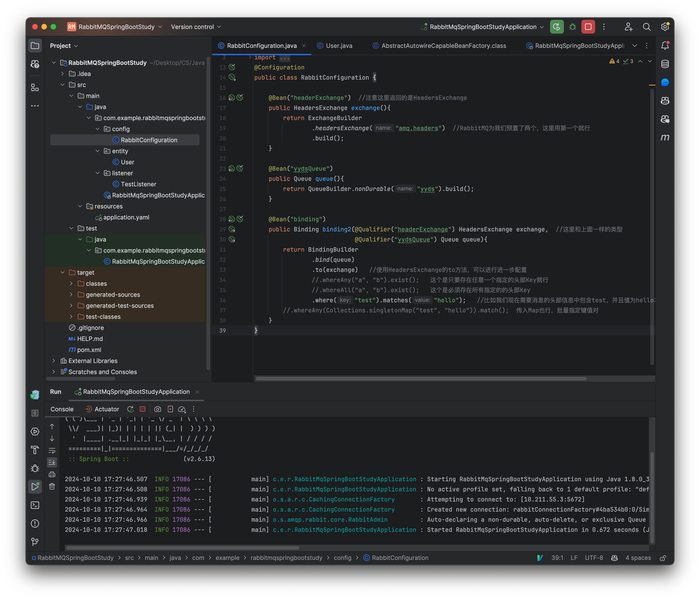Image resolution: width=700 pixels, height=599 pixels.
Task: Click RabbitConfiguration in the breadcrumb bar
Action: coord(400,558)
